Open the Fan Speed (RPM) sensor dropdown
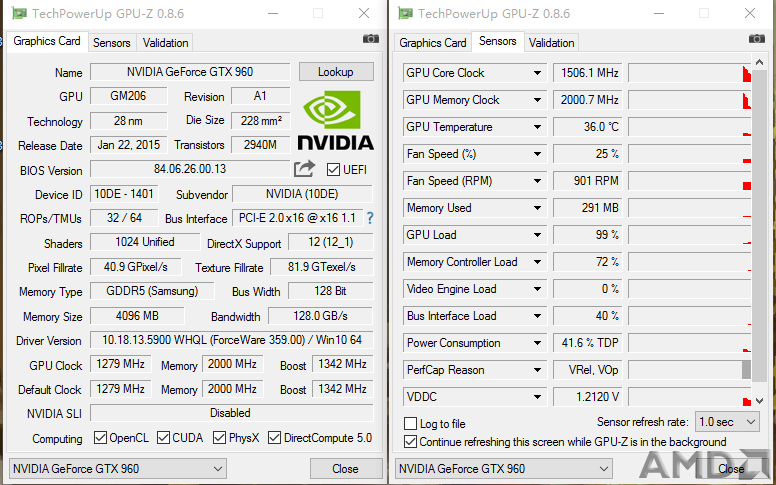This screenshot has height=485, width=776. point(537,181)
